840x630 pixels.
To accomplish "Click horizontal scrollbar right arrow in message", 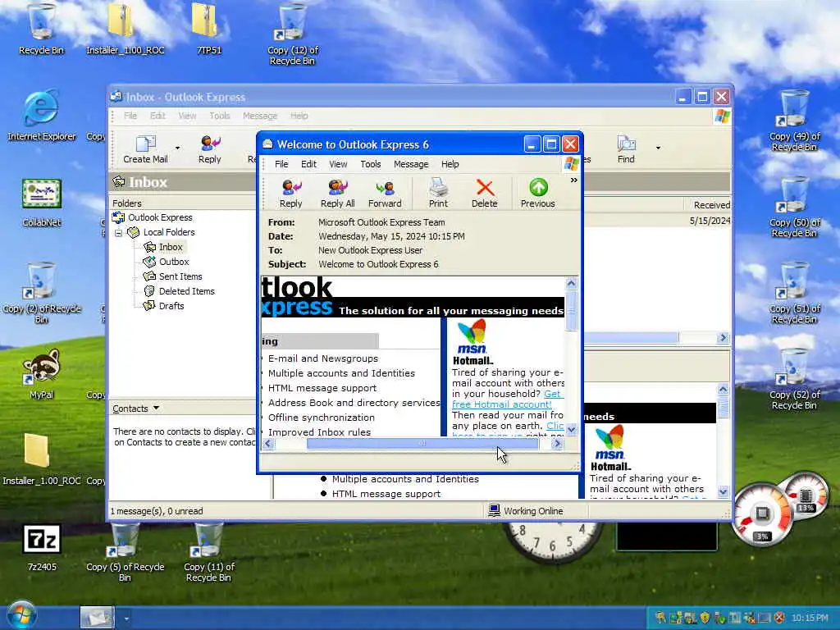I will tap(558, 444).
